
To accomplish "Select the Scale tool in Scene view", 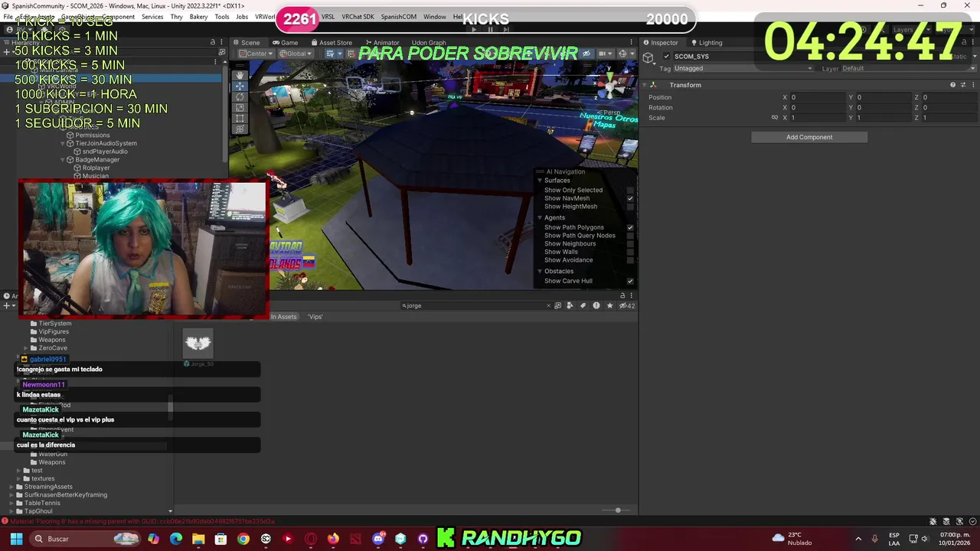I will tap(240, 107).
